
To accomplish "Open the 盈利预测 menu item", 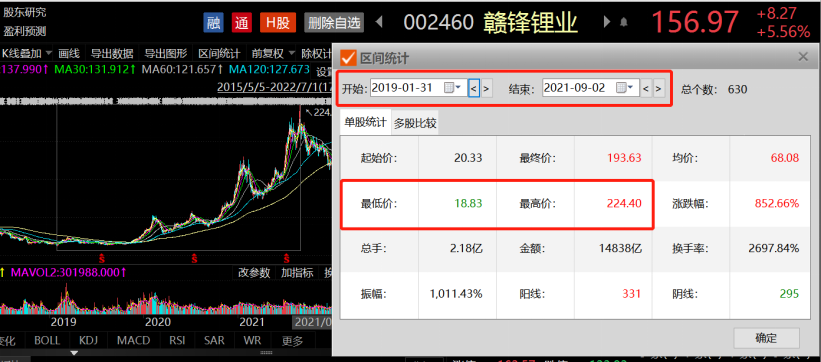I will pos(25,31).
